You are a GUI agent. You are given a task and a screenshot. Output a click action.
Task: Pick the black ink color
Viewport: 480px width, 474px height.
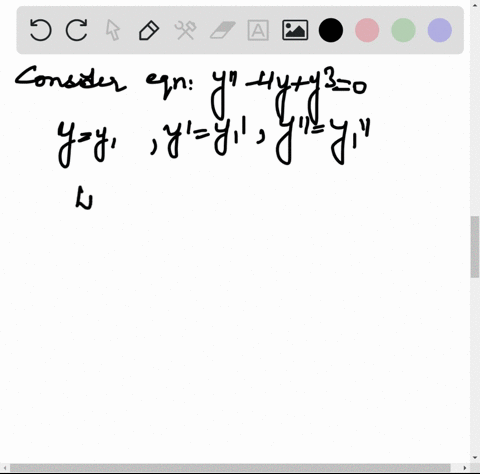point(331,30)
